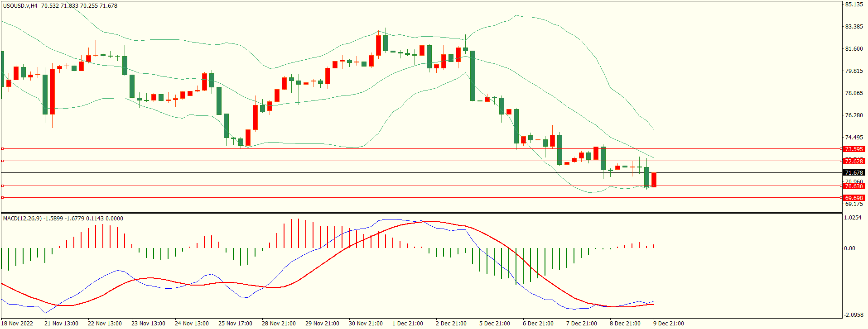This screenshot has width=868, height=329.
Task: Click the red 70.630 price tag
Action: coord(854,186)
